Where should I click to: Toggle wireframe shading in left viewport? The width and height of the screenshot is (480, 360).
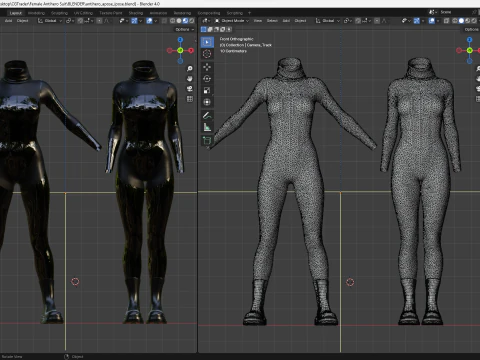click(x=172, y=21)
